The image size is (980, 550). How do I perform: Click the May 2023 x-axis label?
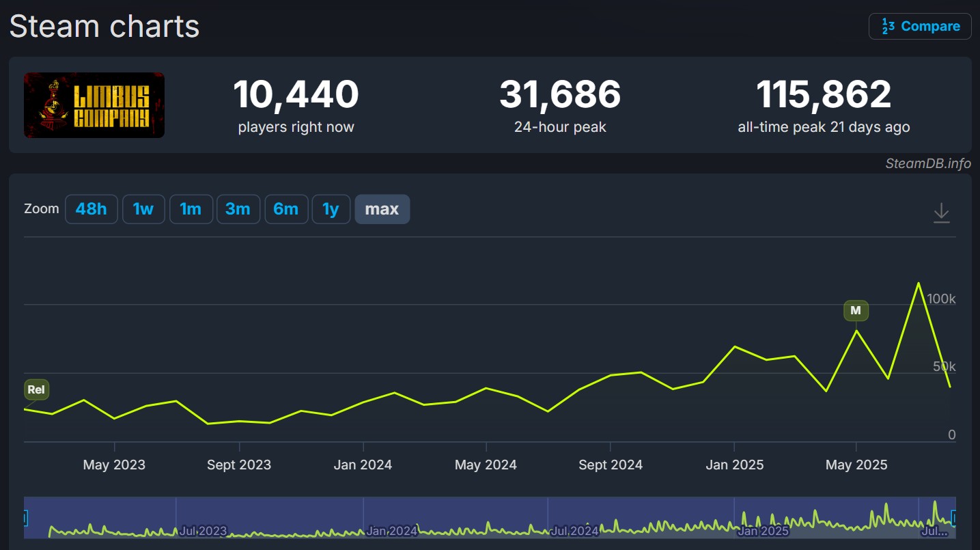click(x=114, y=465)
